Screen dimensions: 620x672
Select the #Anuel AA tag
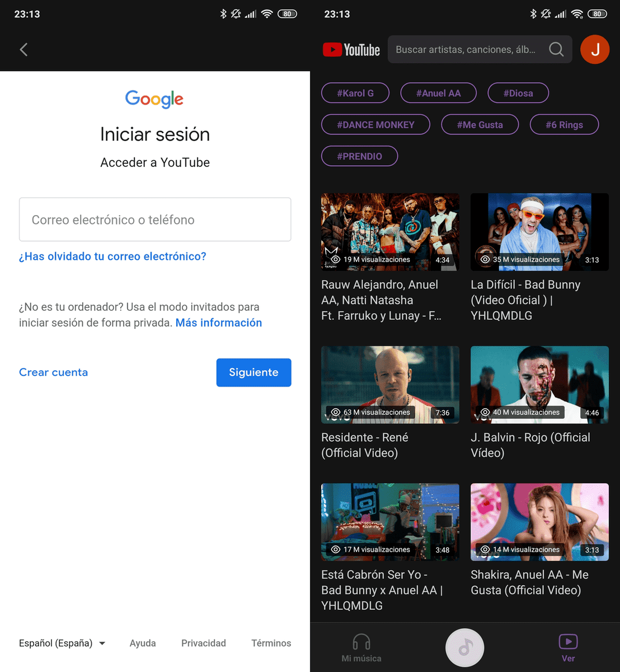(x=439, y=93)
